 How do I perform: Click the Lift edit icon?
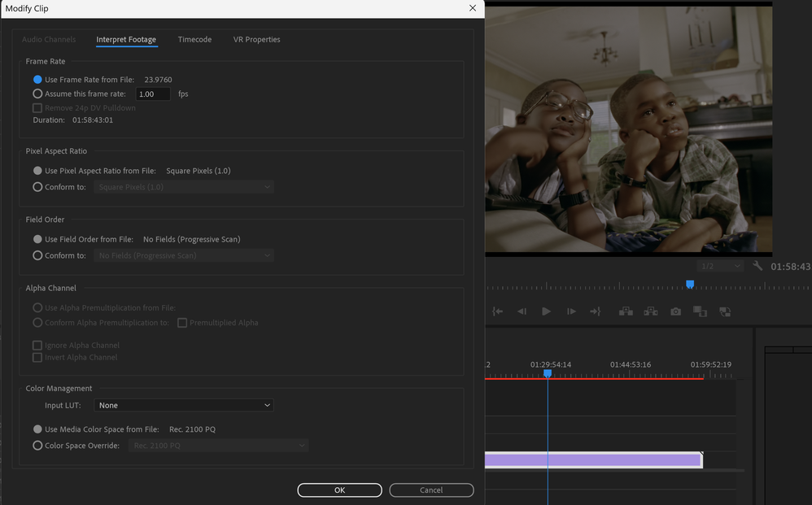pos(626,311)
